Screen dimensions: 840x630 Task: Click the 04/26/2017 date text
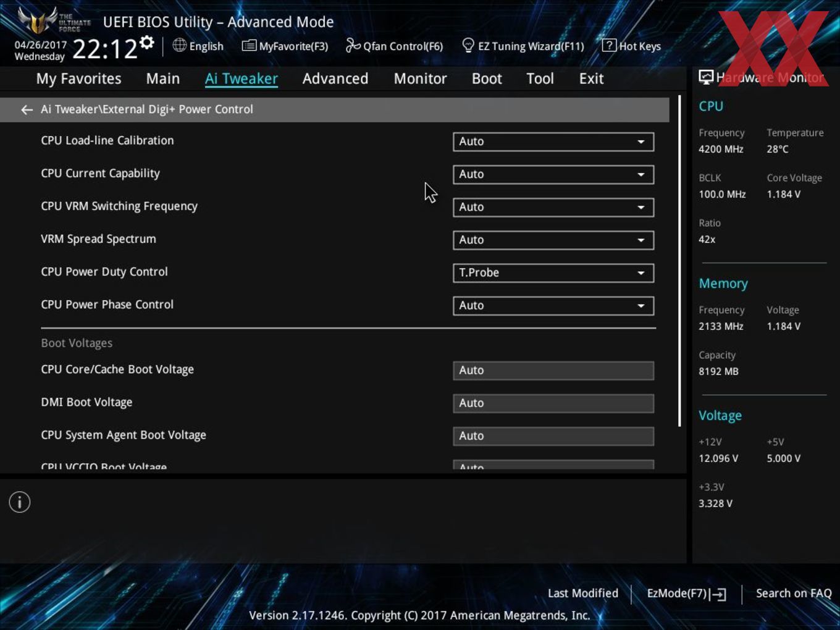click(x=41, y=45)
